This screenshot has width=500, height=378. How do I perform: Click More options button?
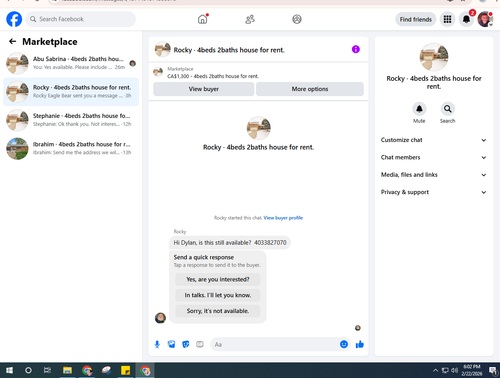click(310, 89)
